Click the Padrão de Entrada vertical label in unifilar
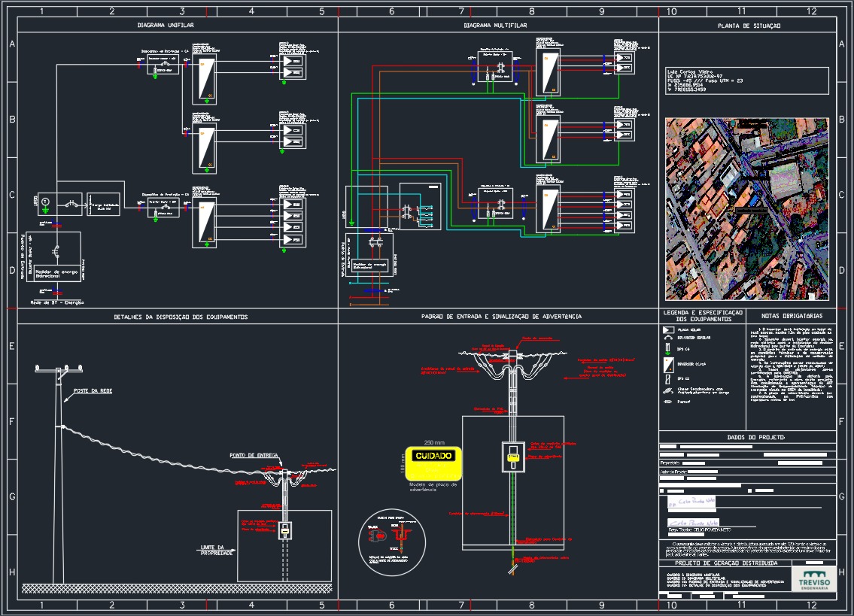Image resolution: width=854 pixels, height=616 pixels. coord(23,257)
